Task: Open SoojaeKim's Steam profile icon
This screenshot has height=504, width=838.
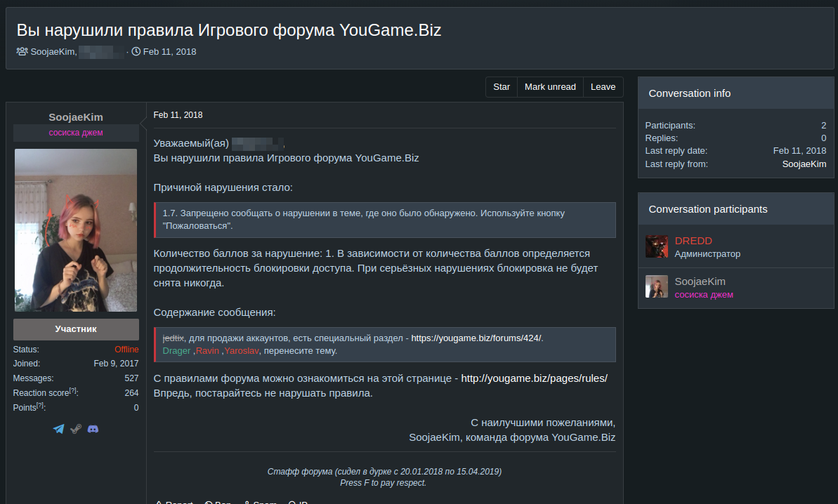Action: [76, 429]
